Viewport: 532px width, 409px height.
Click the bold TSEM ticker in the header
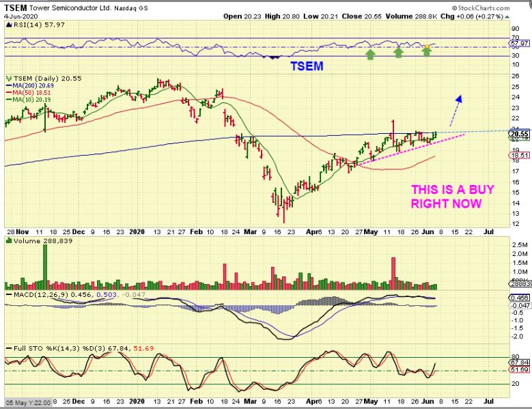pos(15,8)
